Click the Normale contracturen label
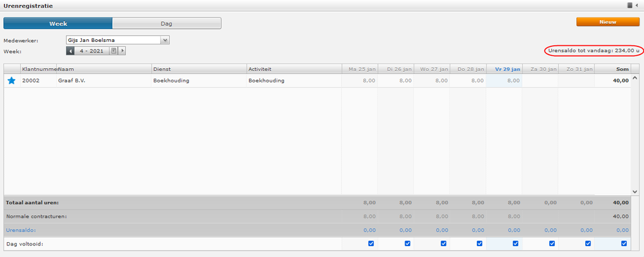The width and height of the screenshot is (644, 257). [x=37, y=216]
